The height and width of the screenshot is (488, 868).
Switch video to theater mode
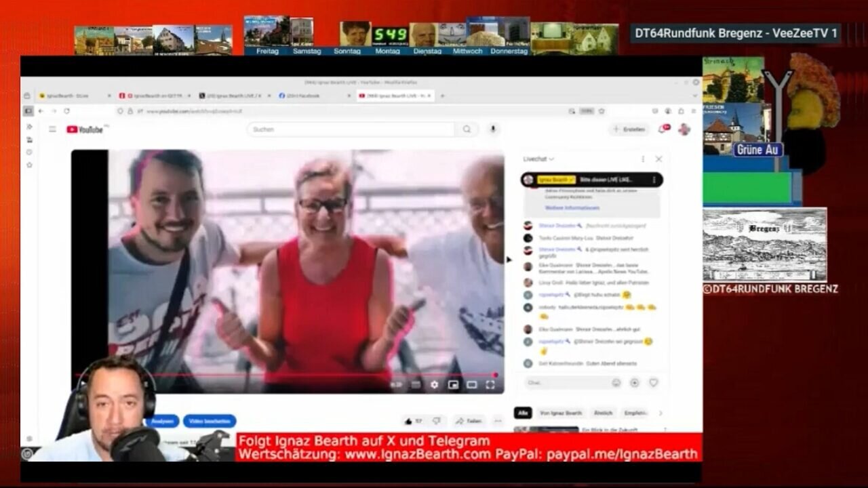(x=471, y=384)
